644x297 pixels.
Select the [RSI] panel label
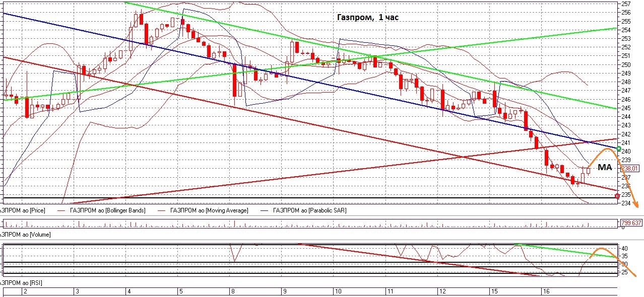point(21,283)
